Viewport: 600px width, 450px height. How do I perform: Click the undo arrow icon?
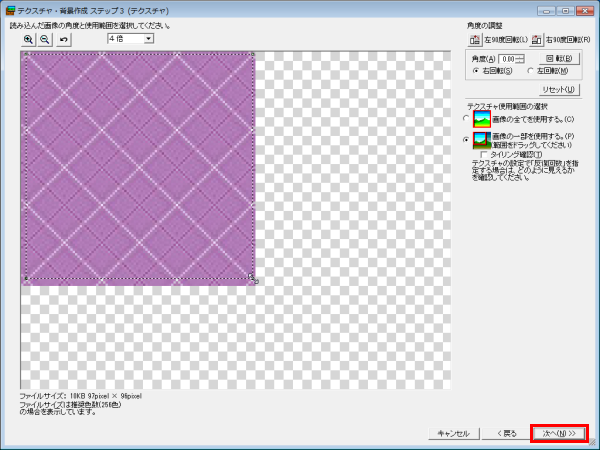[65, 39]
